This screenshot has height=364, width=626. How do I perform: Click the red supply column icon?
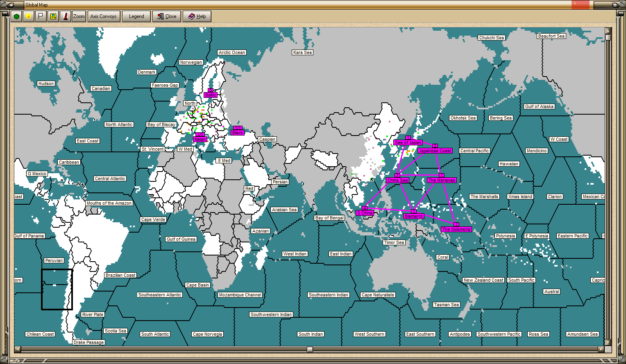pos(65,16)
